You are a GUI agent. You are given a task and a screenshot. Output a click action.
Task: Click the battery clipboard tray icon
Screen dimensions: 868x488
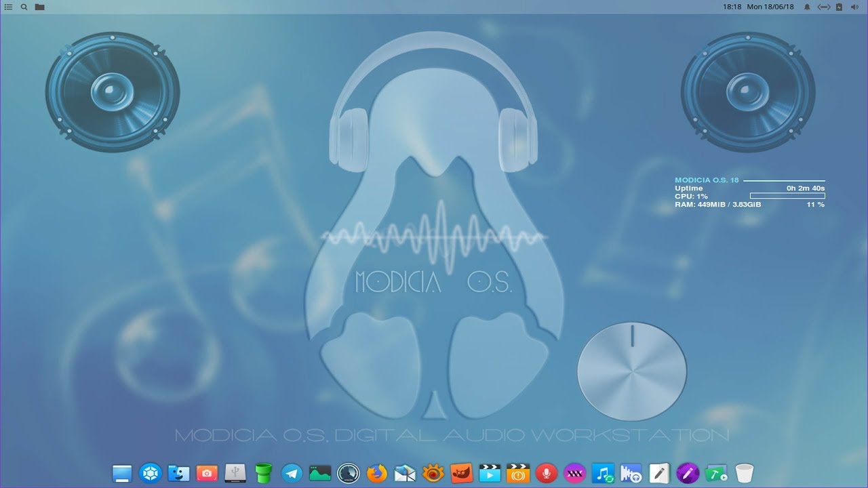[x=840, y=7]
